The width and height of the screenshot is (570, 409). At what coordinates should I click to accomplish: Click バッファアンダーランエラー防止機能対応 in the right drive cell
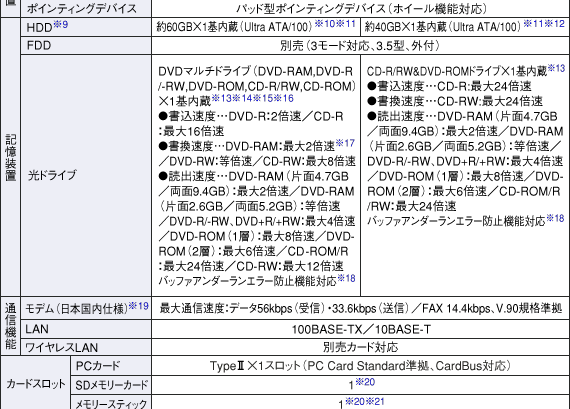[x=456, y=221]
